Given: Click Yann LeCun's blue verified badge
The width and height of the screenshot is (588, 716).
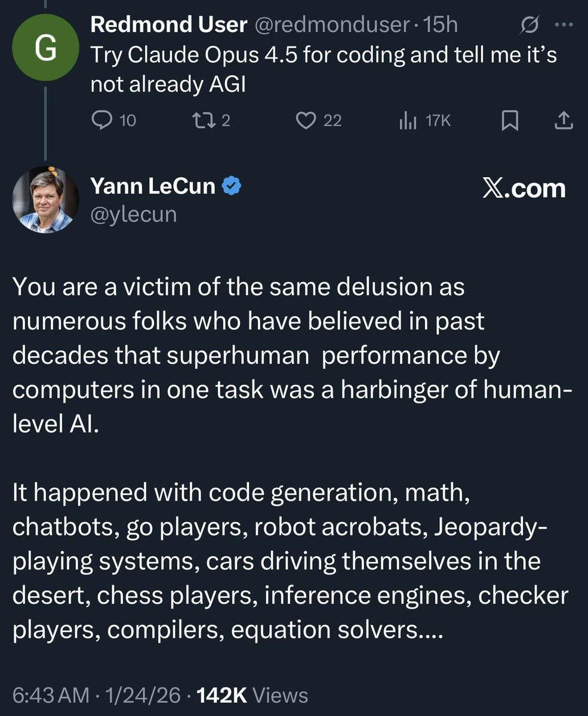Looking at the screenshot, I should (232, 187).
